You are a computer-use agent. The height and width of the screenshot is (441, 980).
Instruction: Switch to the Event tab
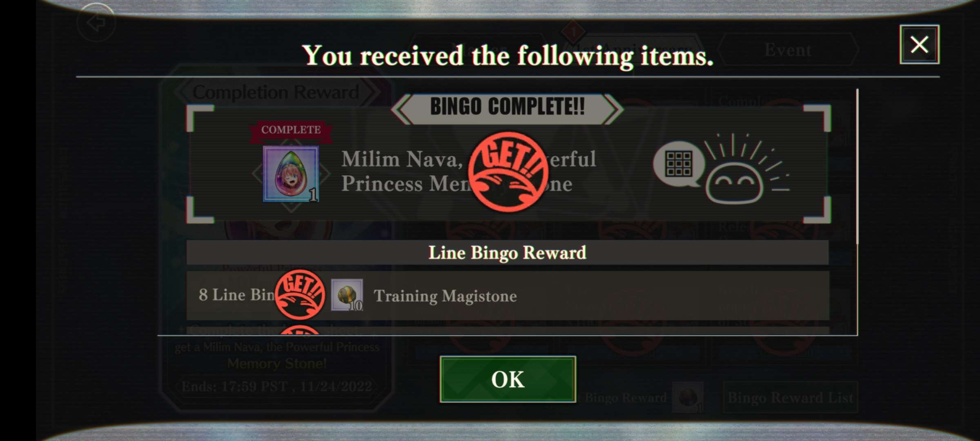click(x=788, y=50)
